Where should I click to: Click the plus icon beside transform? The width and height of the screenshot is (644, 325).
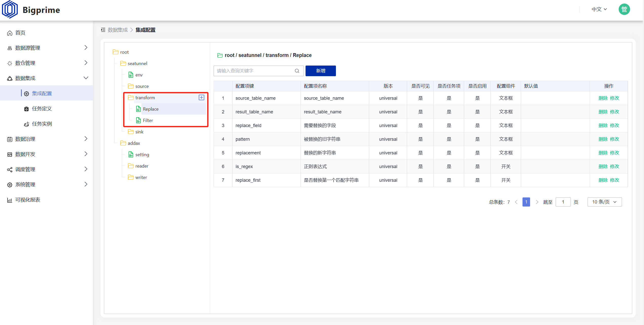202,97
